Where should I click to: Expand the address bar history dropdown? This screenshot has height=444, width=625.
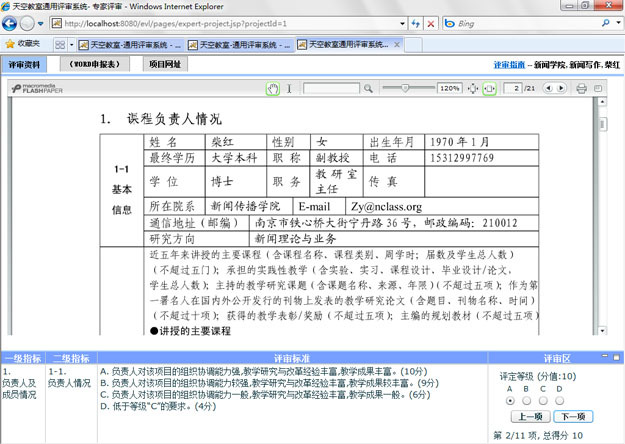pyautogui.click(x=402, y=24)
